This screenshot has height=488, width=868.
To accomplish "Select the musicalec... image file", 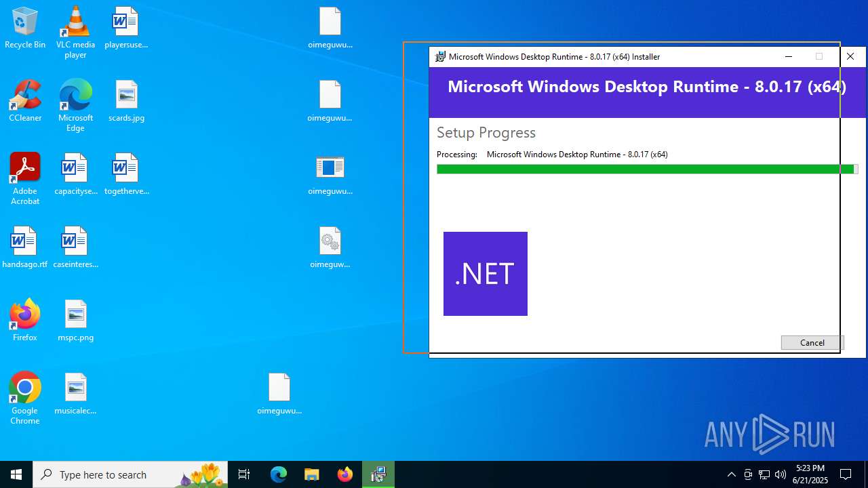I will (75, 394).
